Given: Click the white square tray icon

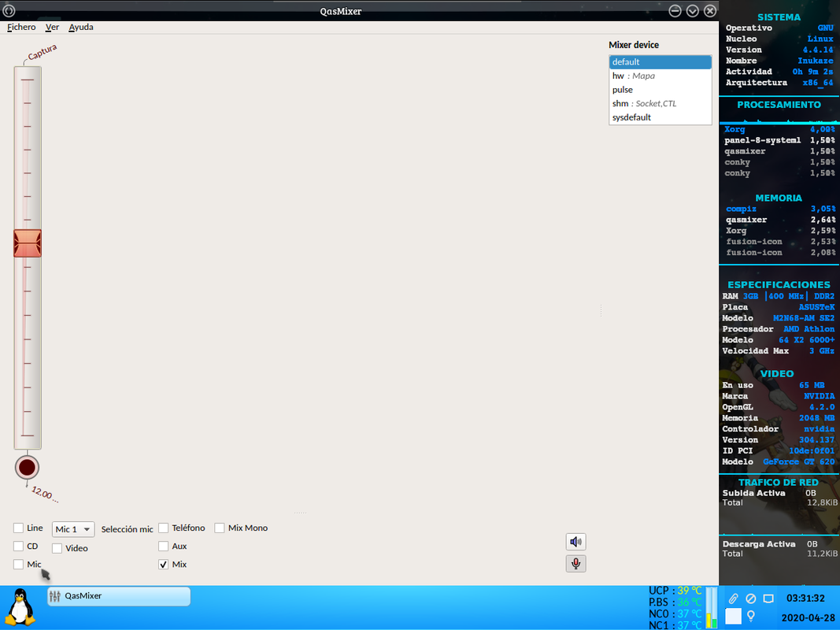Looking at the screenshot, I should coord(733,616).
